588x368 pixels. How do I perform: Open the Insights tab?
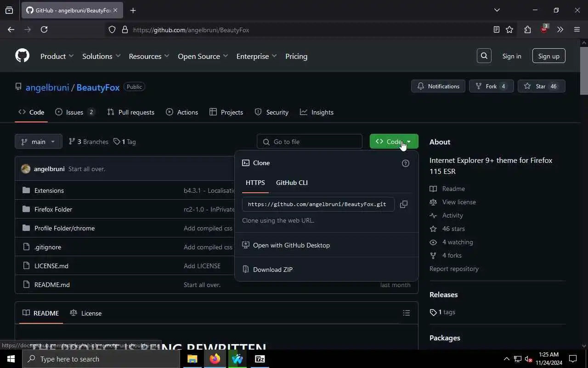click(x=317, y=112)
